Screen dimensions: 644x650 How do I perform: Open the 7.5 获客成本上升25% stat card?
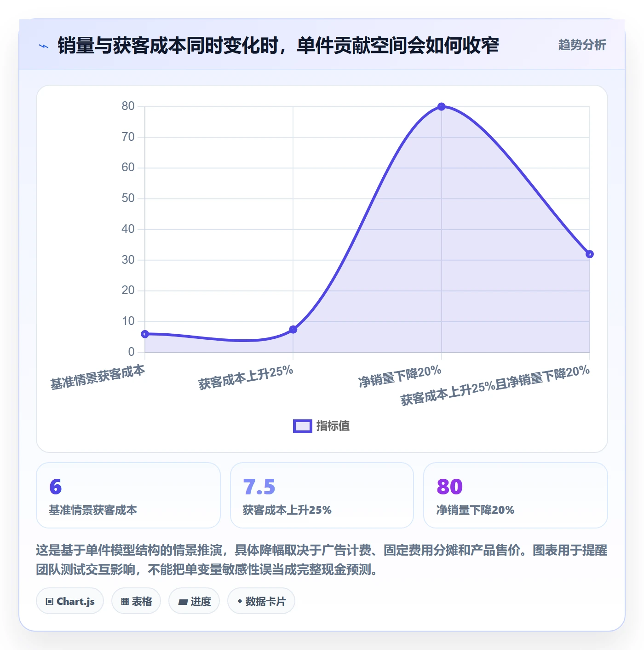coord(322,495)
